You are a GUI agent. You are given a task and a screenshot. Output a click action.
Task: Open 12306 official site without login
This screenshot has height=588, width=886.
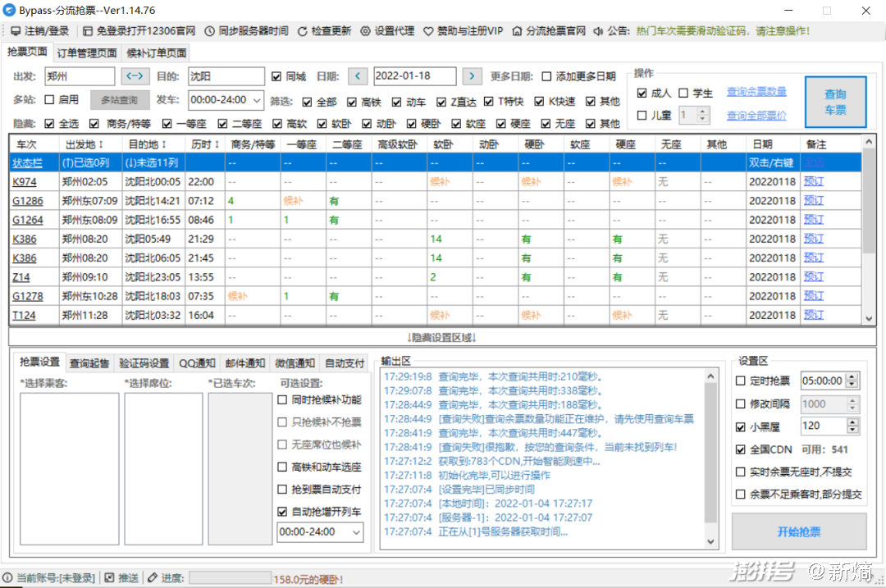89,31
